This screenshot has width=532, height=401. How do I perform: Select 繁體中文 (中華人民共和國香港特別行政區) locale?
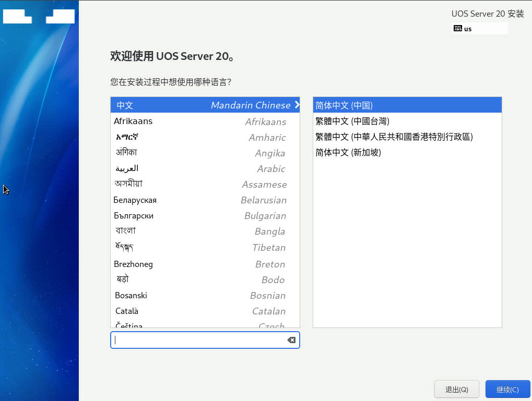pos(407,137)
